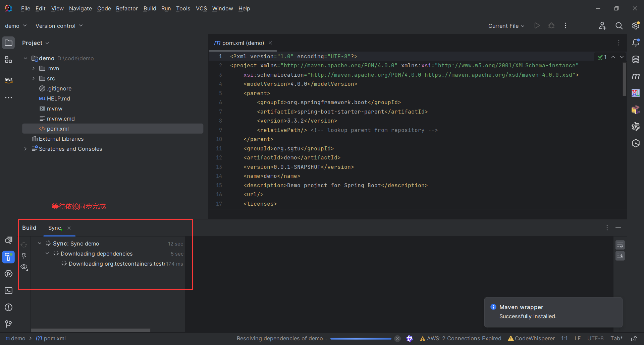Open the Refactor menu
The image size is (644, 345).
tap(127, 8)
